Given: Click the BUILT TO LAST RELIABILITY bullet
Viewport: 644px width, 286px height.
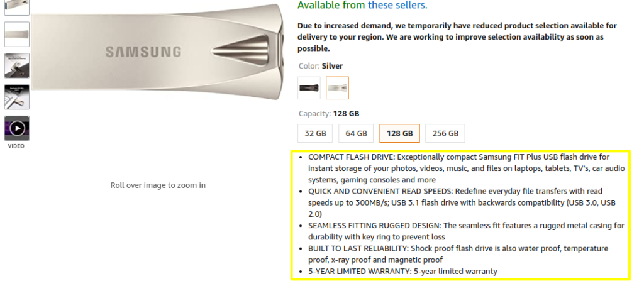Looking at the screenshot, I should pos(458,254).
